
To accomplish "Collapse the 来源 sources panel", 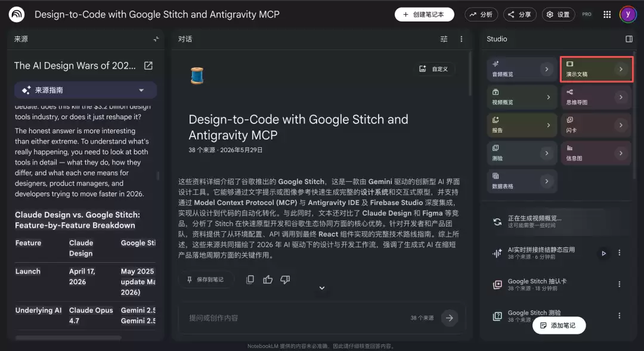I will [156, 39].
